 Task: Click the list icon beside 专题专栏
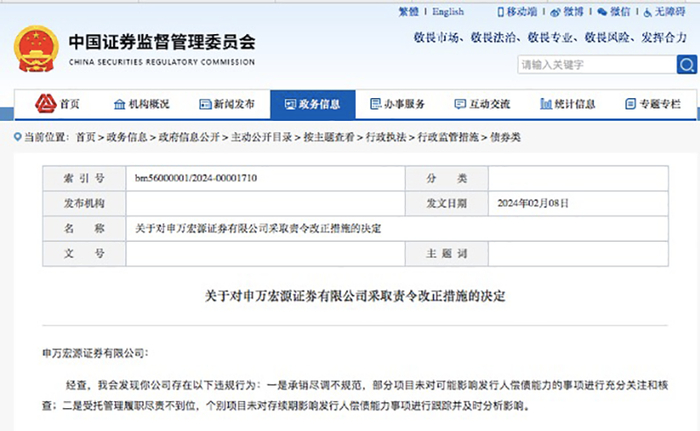(x=630, y=104)
